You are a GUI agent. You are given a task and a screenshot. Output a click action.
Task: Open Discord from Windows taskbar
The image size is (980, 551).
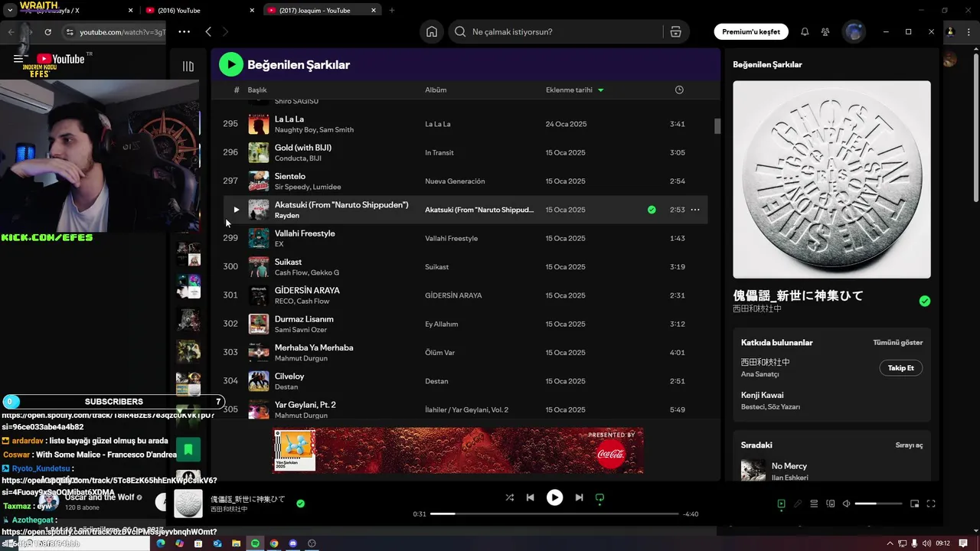pyautogui.click(x=292, y=543)
